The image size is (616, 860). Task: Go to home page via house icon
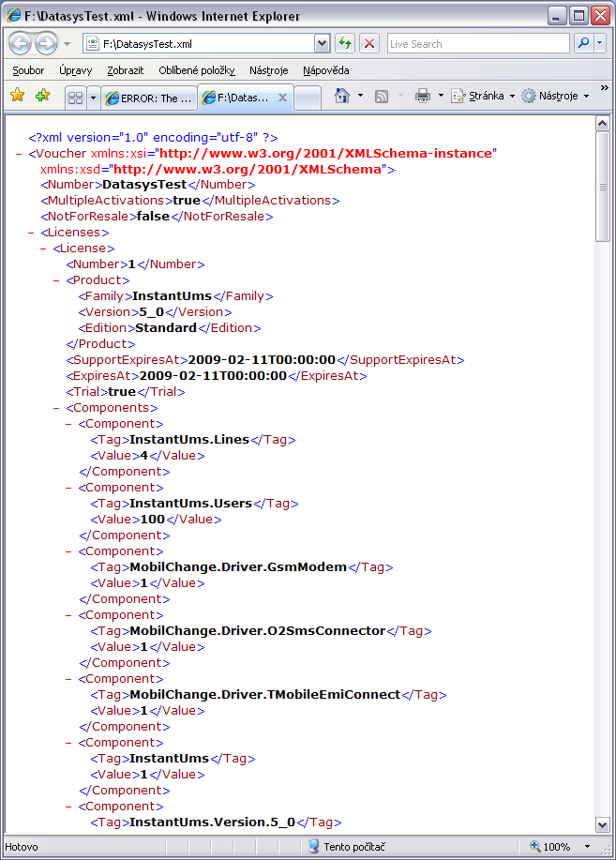tap(342, 96)
